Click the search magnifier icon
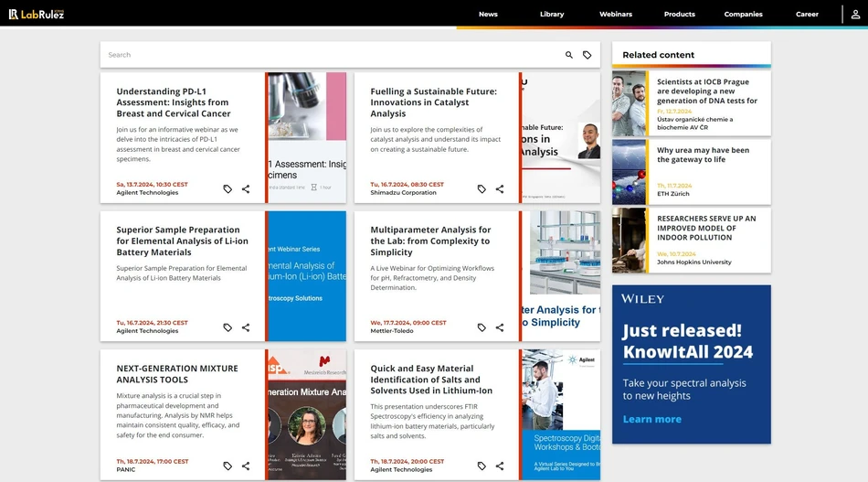868x482 pixels. [x=568, y=55]
